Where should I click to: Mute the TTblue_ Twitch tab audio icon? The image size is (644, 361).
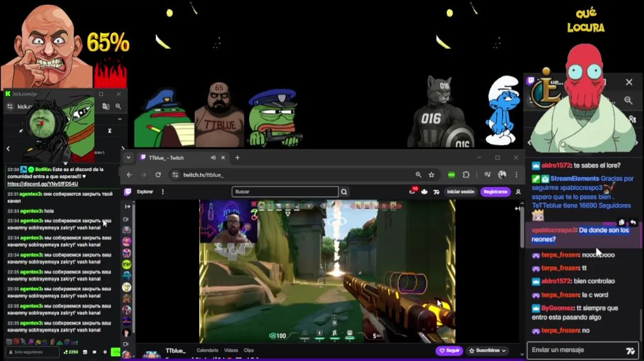pos(213,157)
